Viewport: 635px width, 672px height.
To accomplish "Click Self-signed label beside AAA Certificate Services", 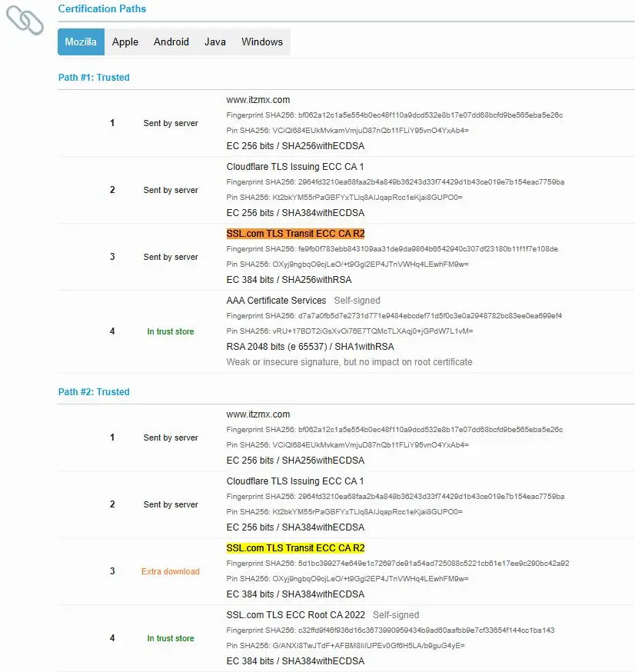I will [x=357, y=301].
